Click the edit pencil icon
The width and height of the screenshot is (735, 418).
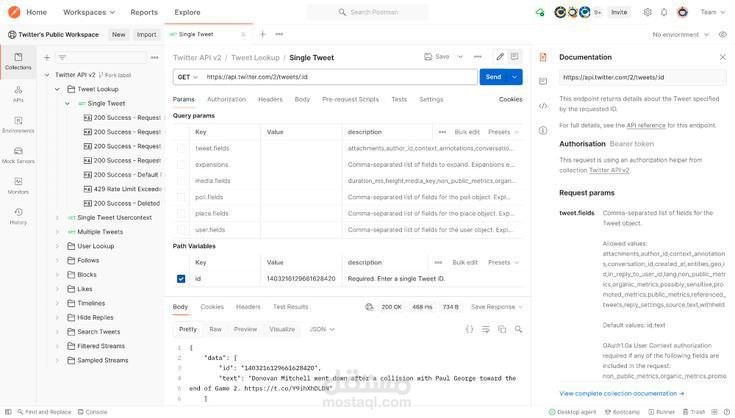click(x=500, y=57)
